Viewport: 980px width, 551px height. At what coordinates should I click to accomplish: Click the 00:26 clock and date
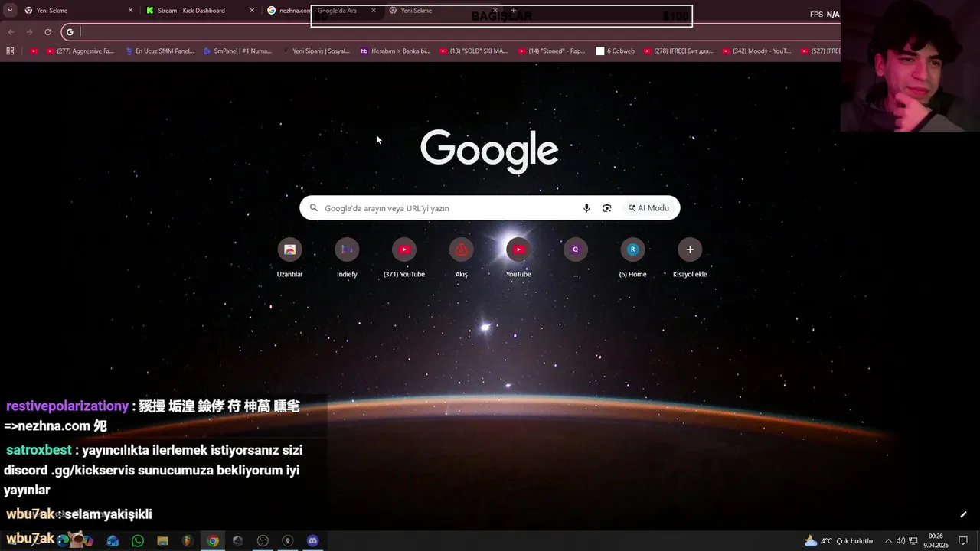[x=936, y=541]
